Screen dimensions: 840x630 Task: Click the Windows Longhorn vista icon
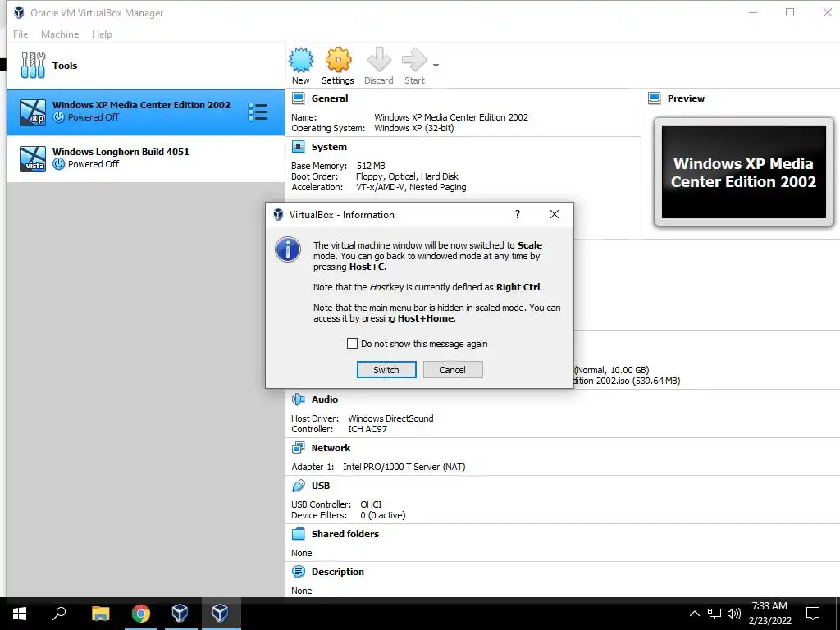pos(33,158)
